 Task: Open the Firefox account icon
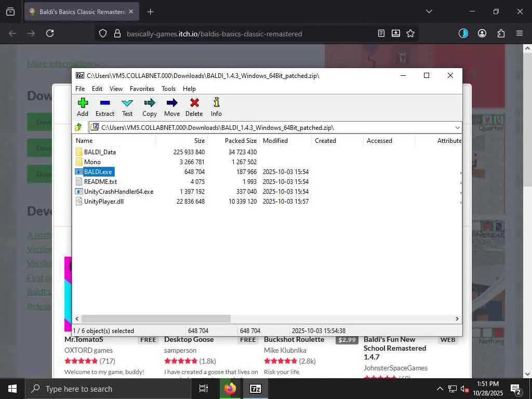click(x=482, y=33)
